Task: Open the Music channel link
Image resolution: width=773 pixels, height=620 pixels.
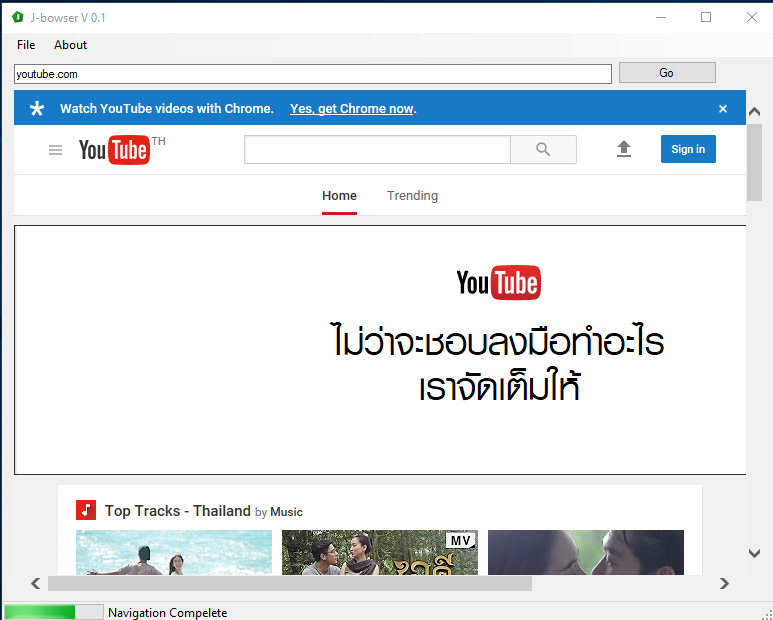Action: click(286, 512)
